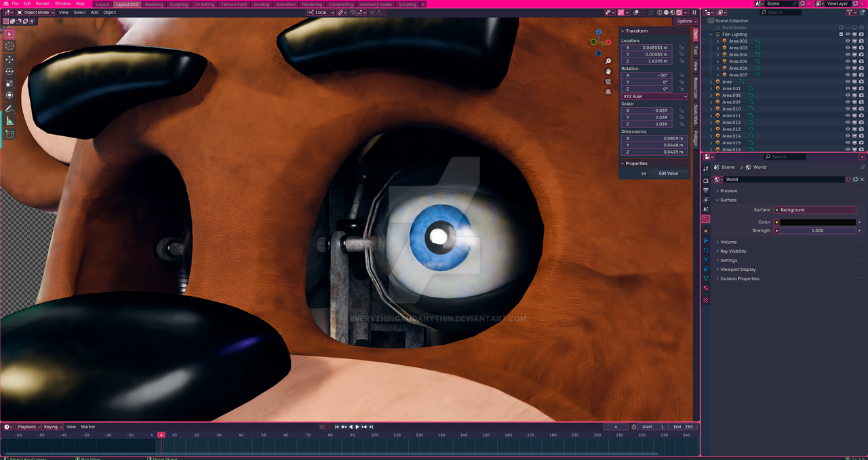Expand the Area.001 tree item
The image size is (868, 460).
tap(711, 89)
